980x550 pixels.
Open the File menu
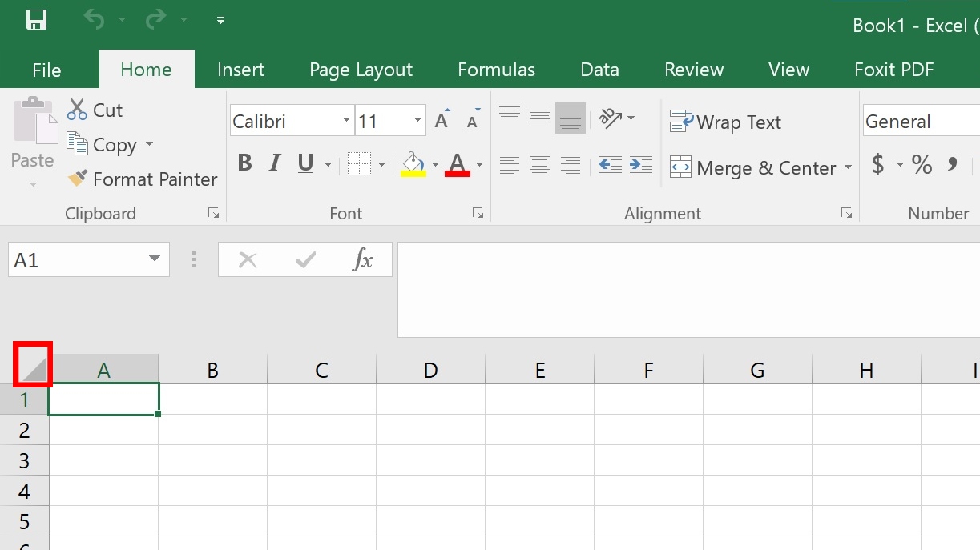(47, 70)
